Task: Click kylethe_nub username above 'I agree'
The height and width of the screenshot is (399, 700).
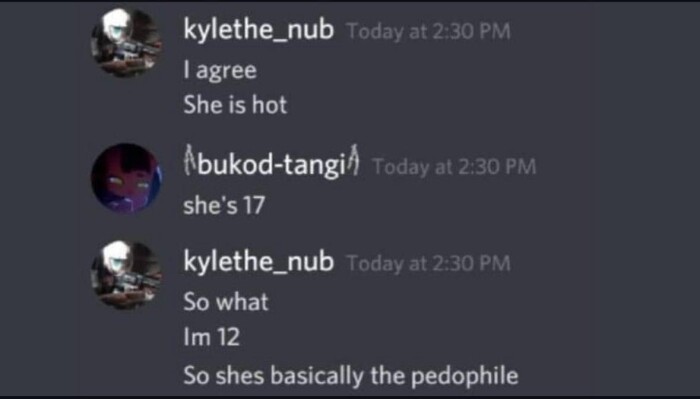Action: 258,30
